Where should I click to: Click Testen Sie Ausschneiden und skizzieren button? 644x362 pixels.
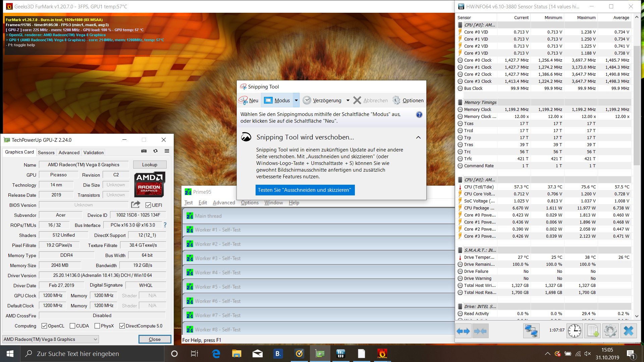coord(305,190)
